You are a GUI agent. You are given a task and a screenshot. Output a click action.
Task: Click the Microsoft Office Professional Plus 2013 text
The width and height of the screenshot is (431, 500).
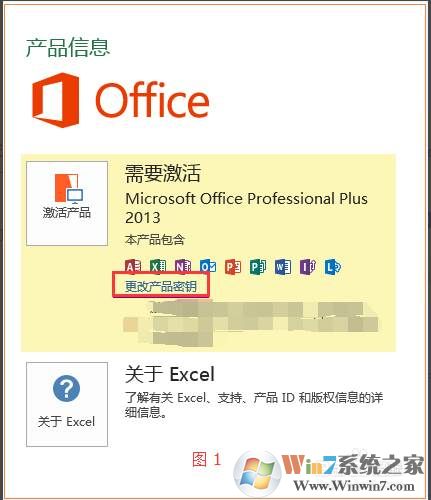[246, 208]
